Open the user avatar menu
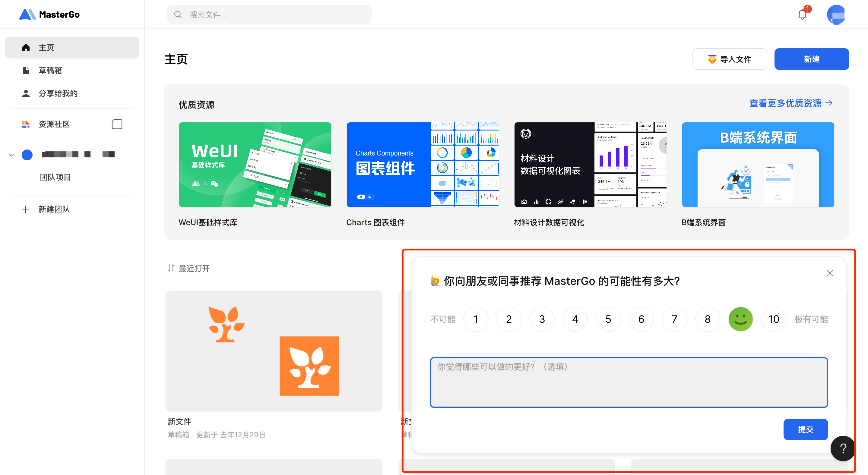Screen dimensions: 868x475 pyautogui.click(x=836, y=14)
